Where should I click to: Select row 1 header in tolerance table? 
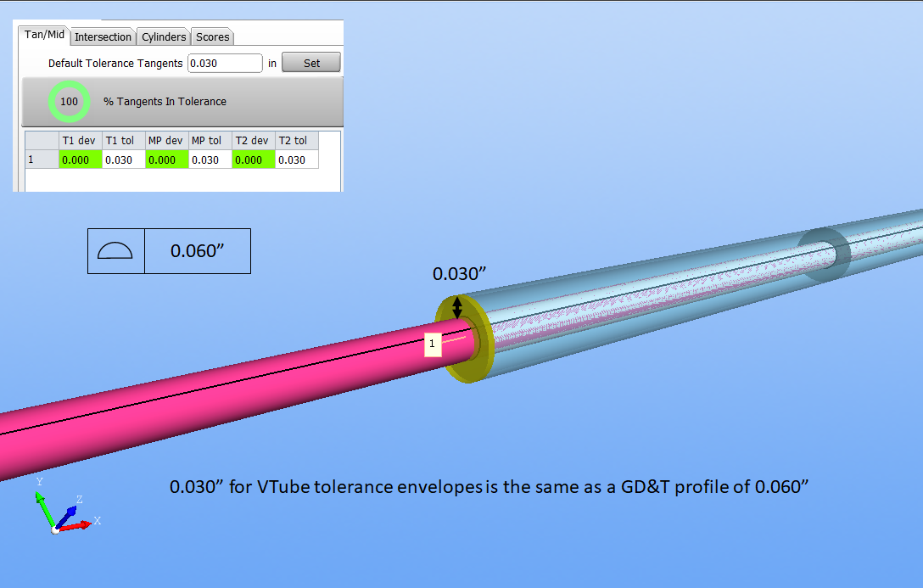41,160
